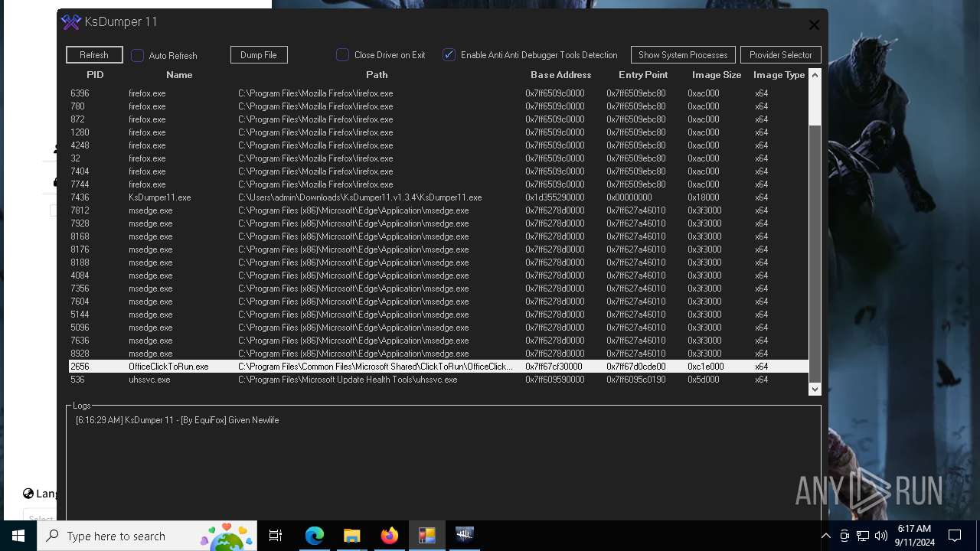
Task: Select firefox.exe row with PID 780
Action: pos(439,106)
